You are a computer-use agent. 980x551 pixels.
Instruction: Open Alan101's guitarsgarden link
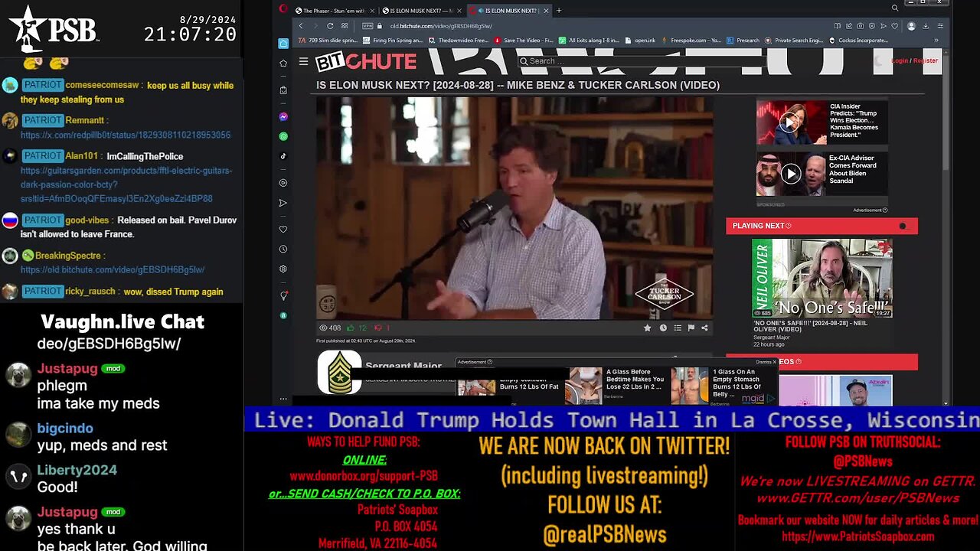point(126,184)
